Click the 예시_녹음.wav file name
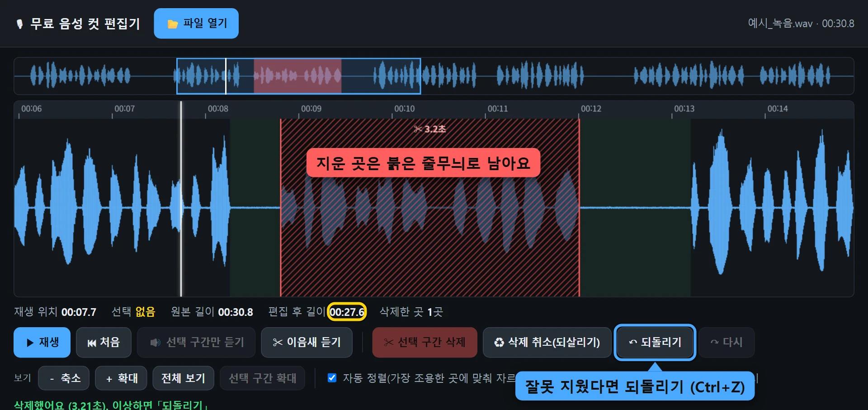 tap(780, 24)
